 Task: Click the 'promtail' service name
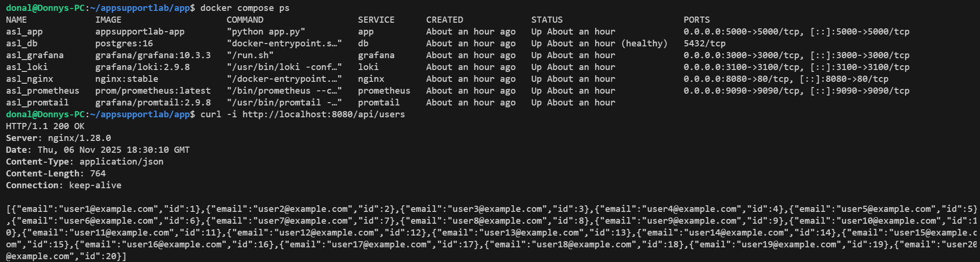[379, 103]
